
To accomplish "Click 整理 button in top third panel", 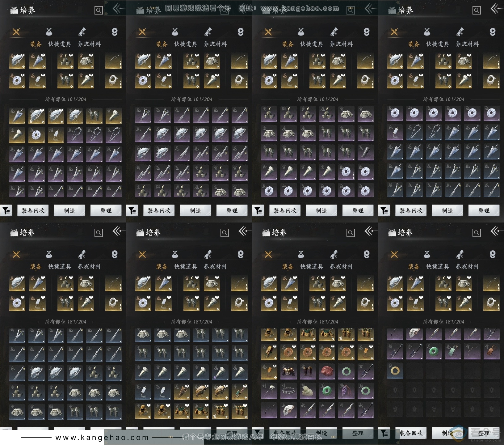I will 358,211.
